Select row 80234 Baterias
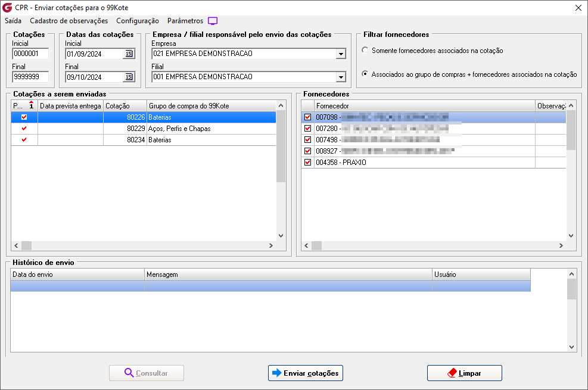 [x=144, y=140]
